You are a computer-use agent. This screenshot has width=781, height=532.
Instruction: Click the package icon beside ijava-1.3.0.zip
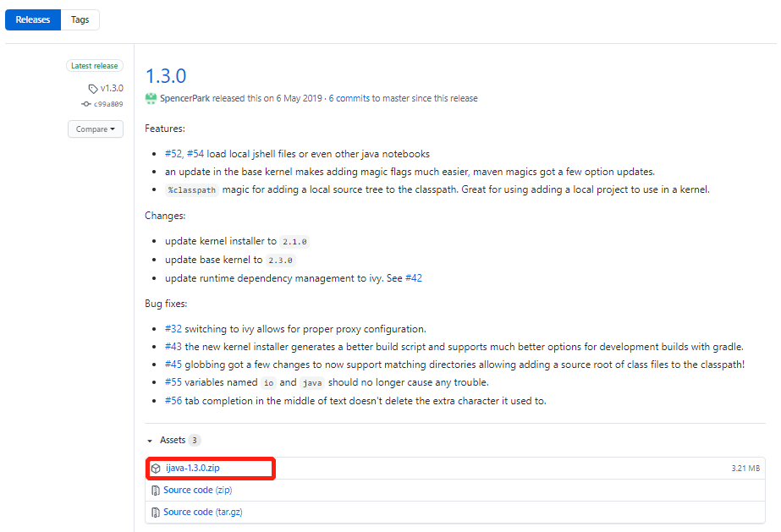pos(157,467)
